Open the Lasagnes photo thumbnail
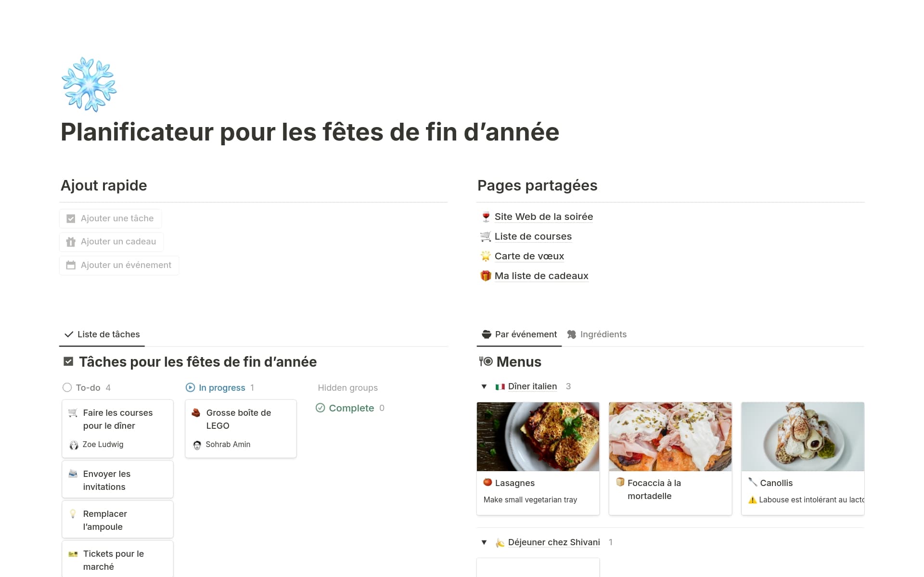This screenshot has width=924, height=577. point(538,436)
